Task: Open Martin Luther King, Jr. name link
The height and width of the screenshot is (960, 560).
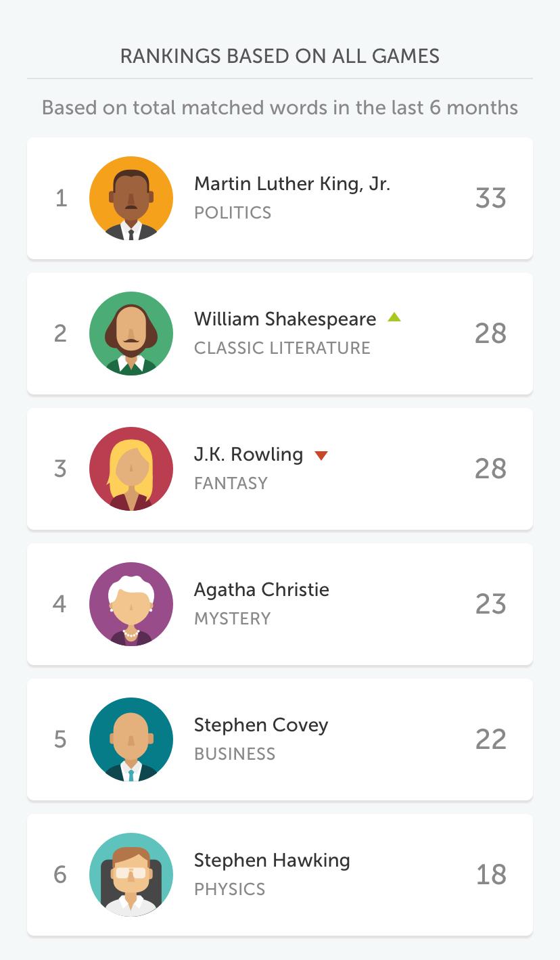Action: 292,184
